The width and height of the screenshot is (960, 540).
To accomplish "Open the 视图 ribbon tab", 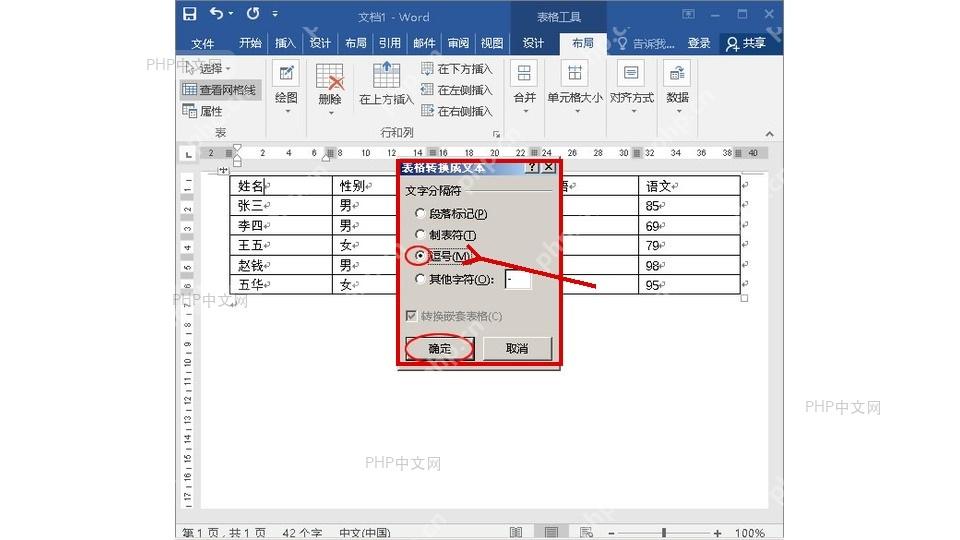I will coord(492,43).
